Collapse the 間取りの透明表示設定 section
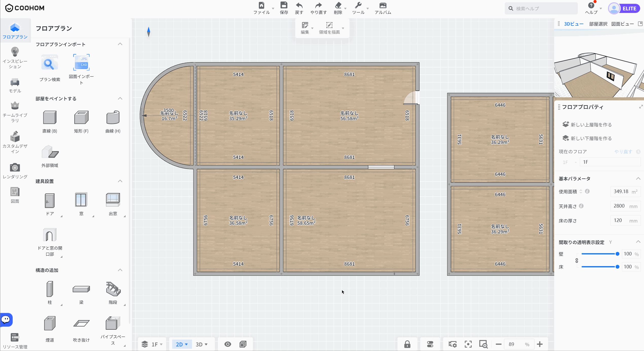The height and width of the screenshot is (351, 644). 638,242
